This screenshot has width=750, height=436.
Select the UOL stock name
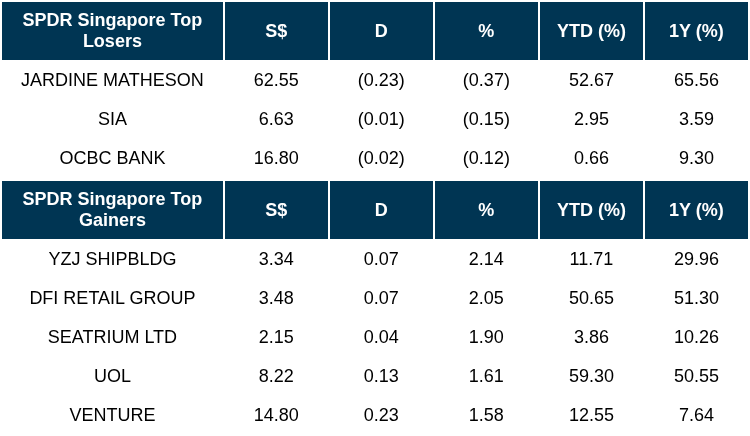(x=112, y=376)
